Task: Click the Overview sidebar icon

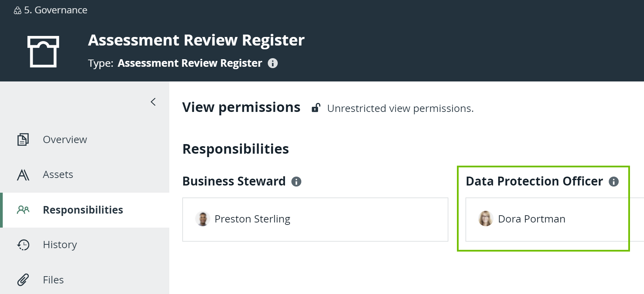Action: 23,139
